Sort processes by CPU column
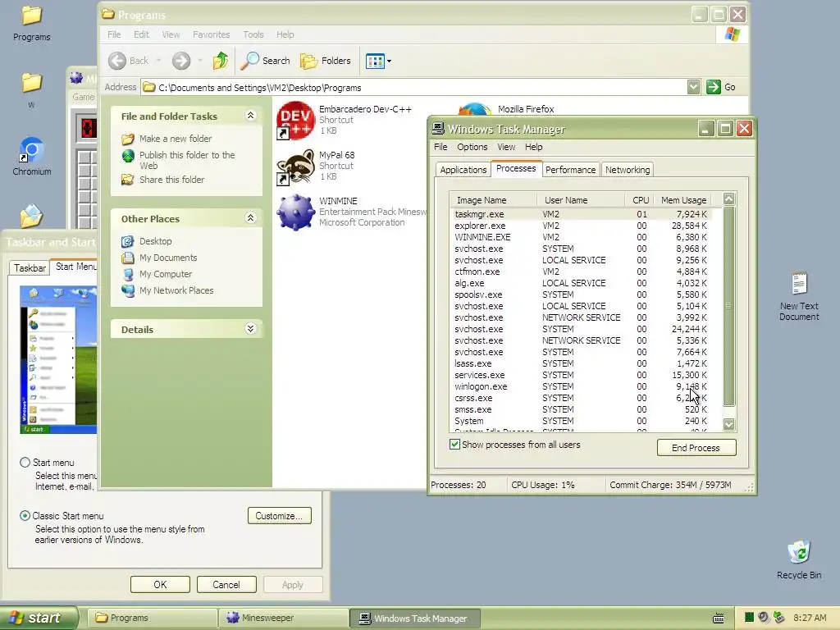Image resolution: width=840 pixels, height=630 pixels. [x=639, y=200]
